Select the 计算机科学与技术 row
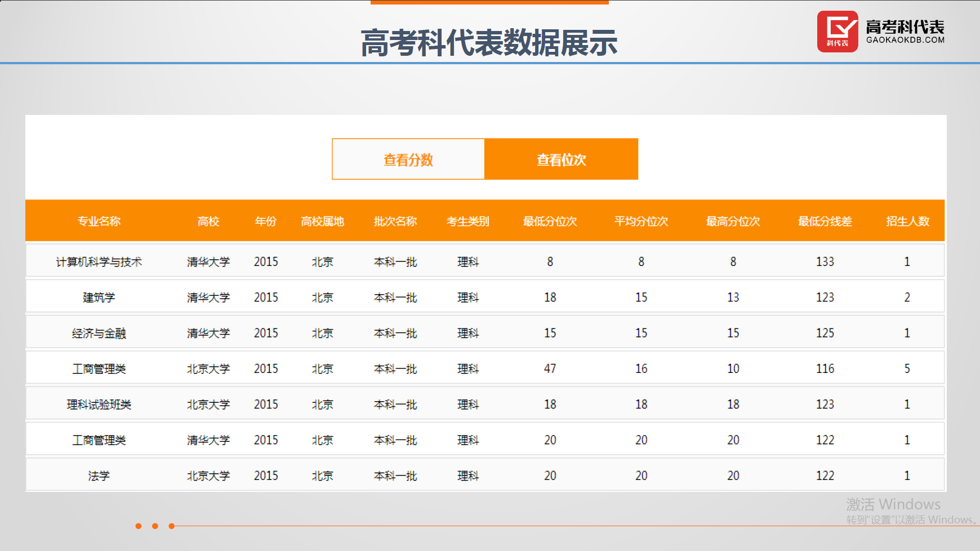Screen dimensions: 980x551 pyautogui.click(x=99, y=262)
